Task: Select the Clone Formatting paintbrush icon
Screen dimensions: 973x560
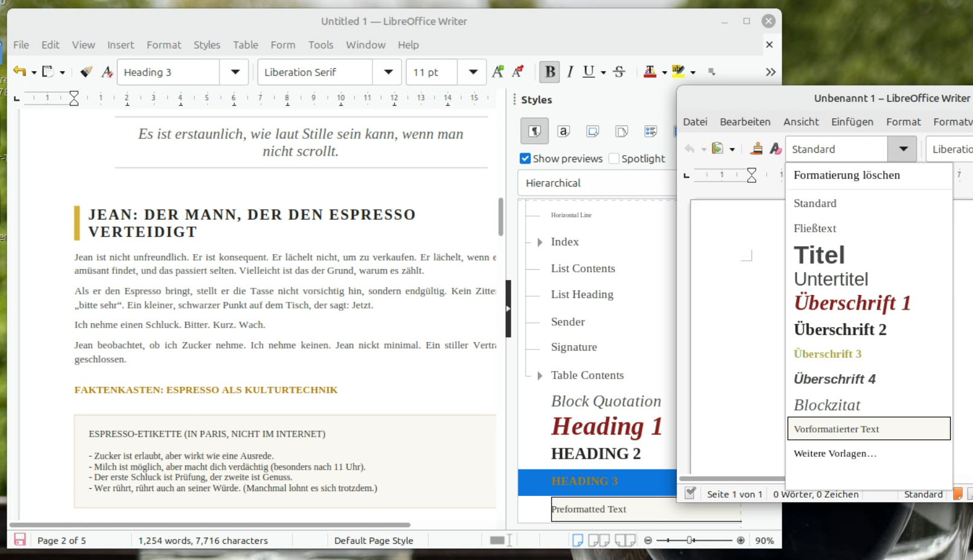Action: click(86, 72)
